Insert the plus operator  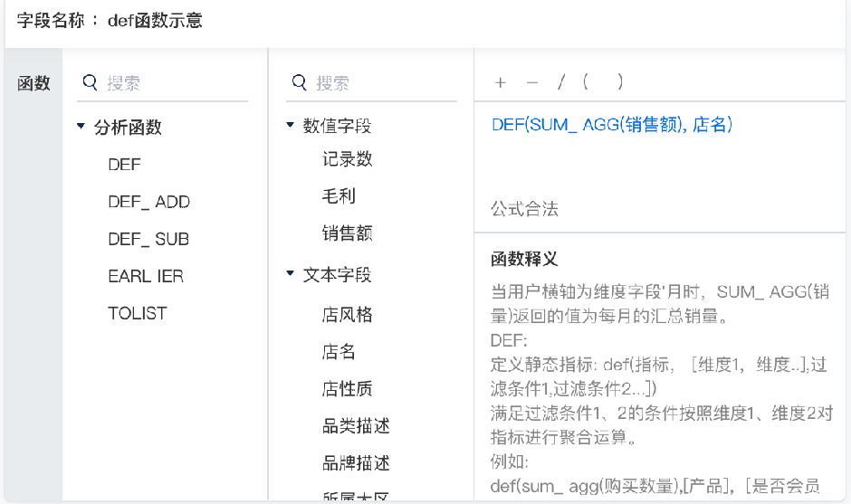(501, 83)
